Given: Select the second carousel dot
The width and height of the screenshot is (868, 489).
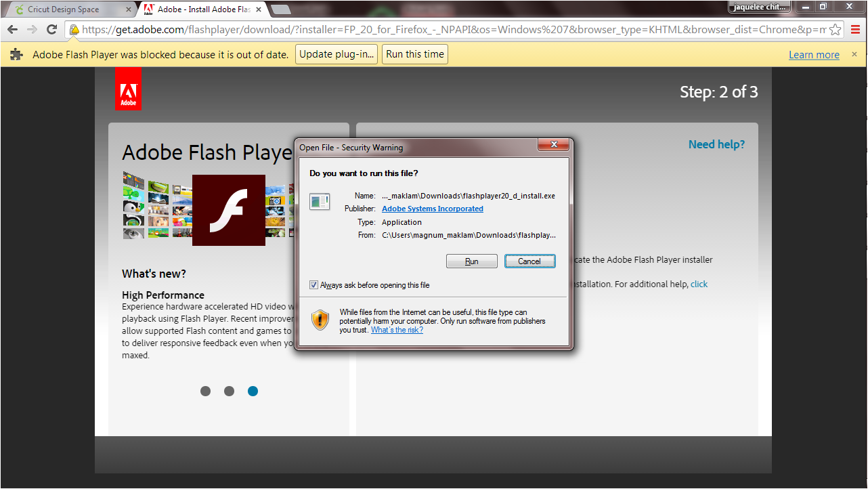Looking at the screenshot, I should tap(229, 391).
